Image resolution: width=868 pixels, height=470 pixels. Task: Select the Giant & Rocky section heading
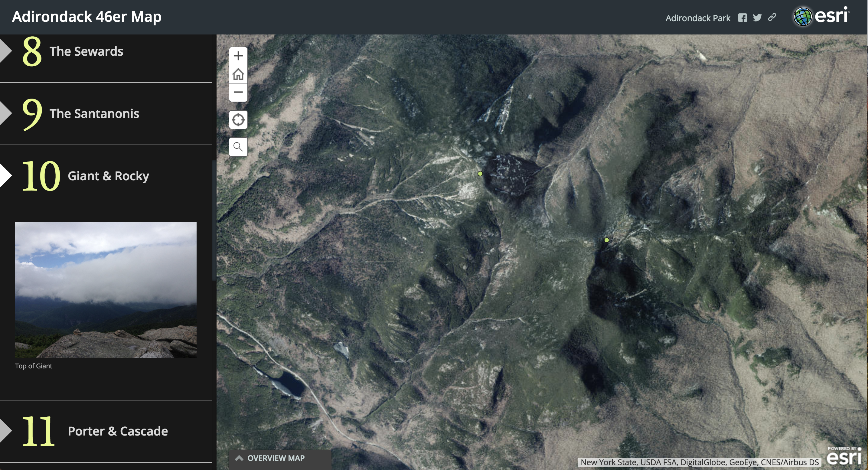(108, 176)
